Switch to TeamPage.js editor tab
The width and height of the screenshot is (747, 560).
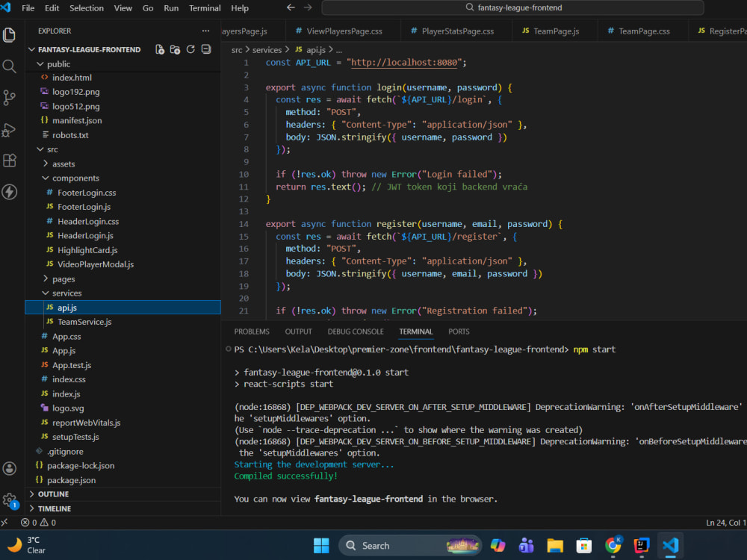click(x=556, y=31)
